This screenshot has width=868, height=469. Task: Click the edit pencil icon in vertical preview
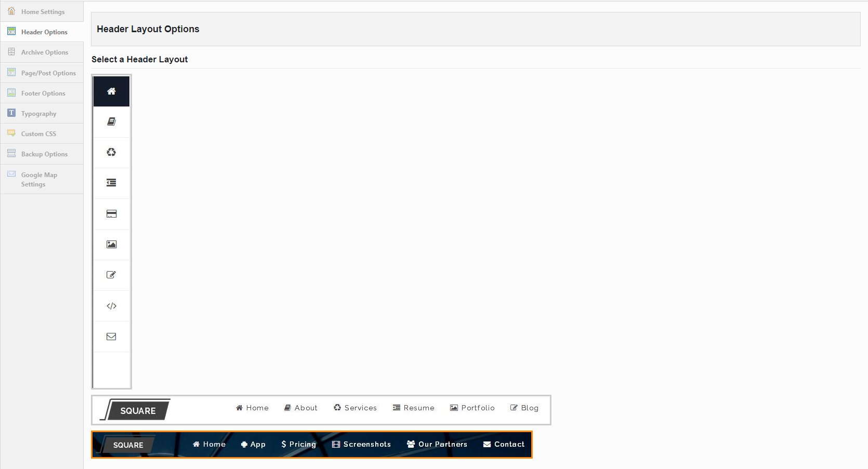click(111, 275)
